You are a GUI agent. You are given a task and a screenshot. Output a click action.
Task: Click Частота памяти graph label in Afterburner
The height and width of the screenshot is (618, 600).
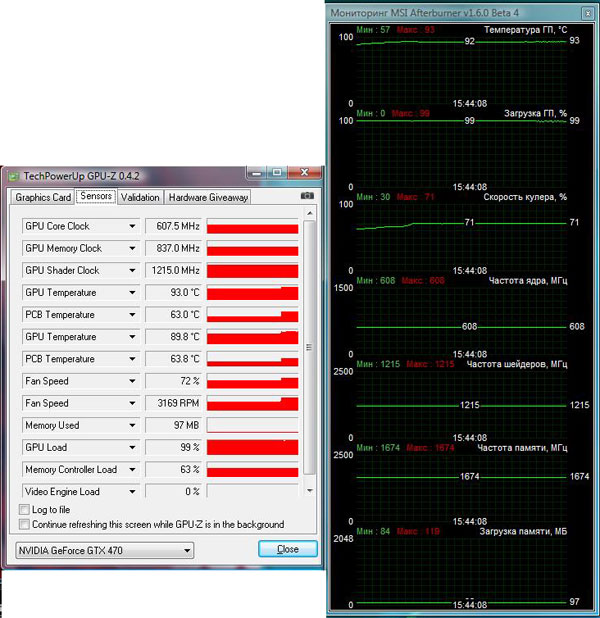522,448
